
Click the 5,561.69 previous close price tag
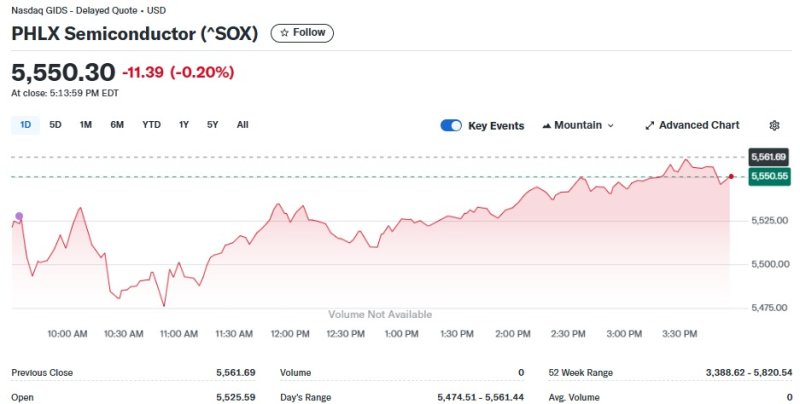click(768, 157)
